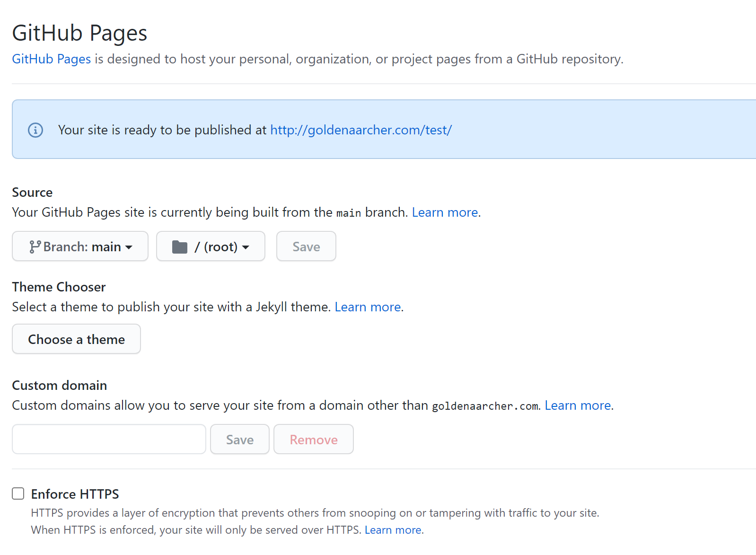Screen dimensions: 756x555
Task: Click the Theme Chooser section heading
Action: click(x=59, y=287)
